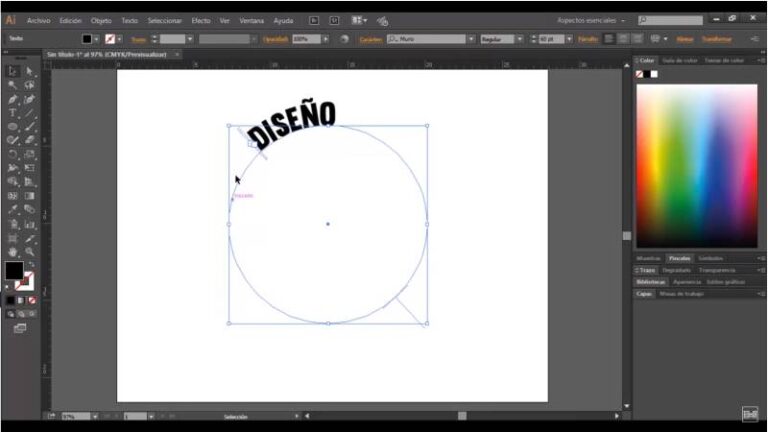This screenshot has width=768, height=432.
Task: Select the Selection (black arrow) tool
Action: (12, 72)
